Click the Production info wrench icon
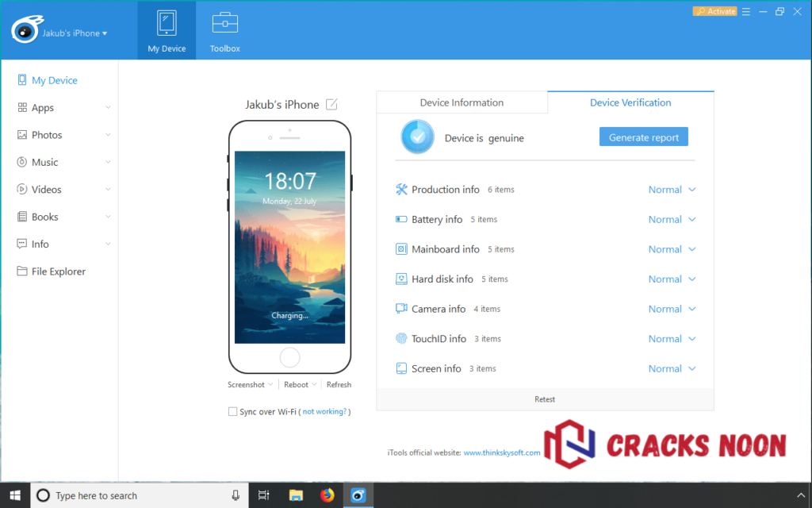This screenshot has width=812, height=508. pos(401,189)
